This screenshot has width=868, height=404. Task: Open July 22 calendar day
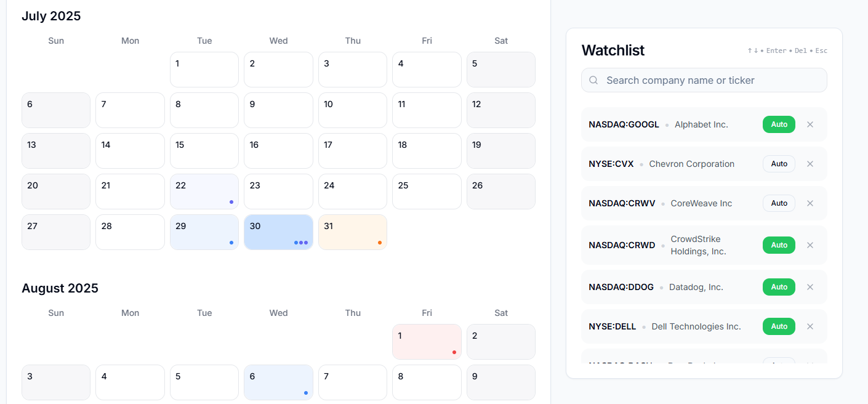(204, 192)
